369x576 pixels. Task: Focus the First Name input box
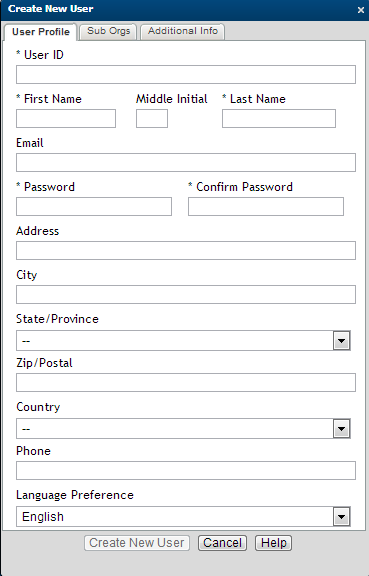[66, 118]
